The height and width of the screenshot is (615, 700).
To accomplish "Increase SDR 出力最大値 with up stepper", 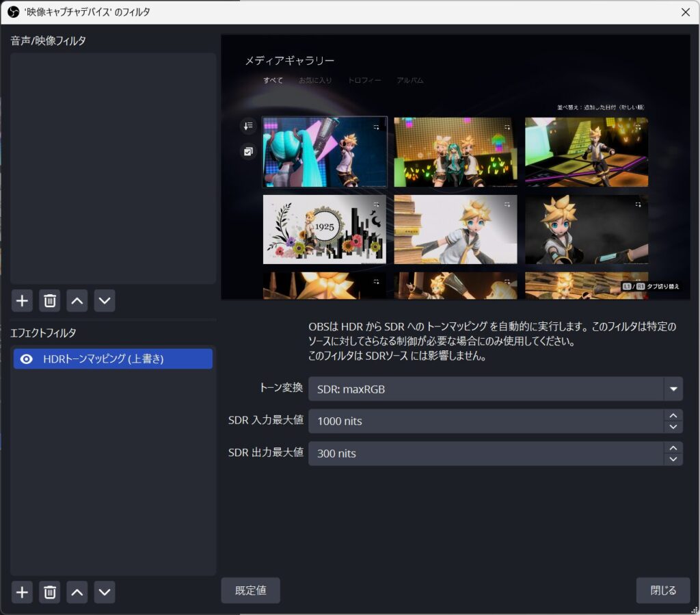I will point(673,447).
